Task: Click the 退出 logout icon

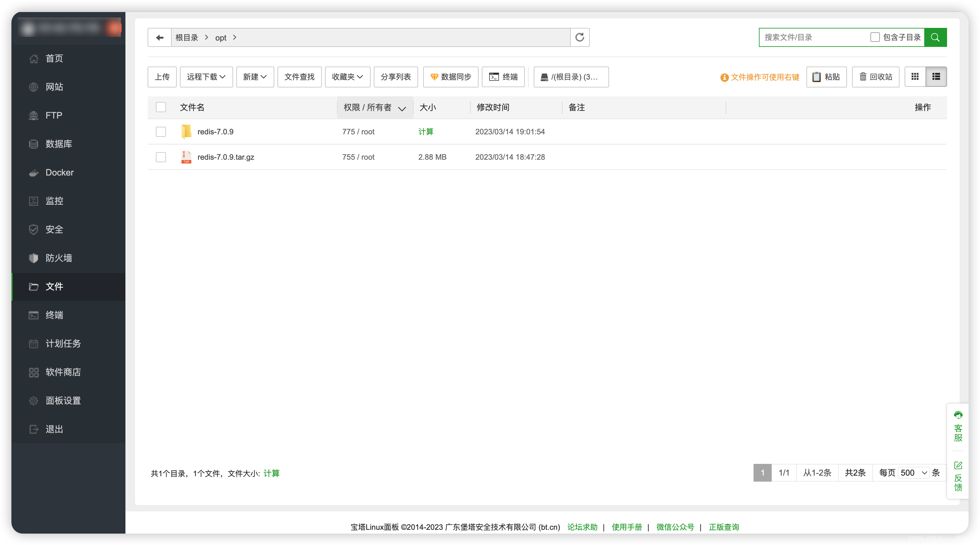Action: tap(34, 429)
